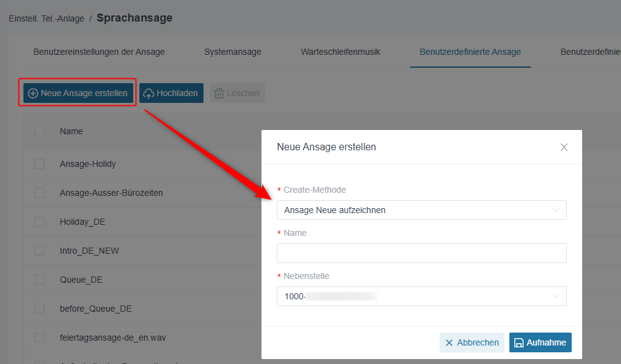Screen dimensions: 621x364
Task: Click the chevron of Ansage Neue aufzeichnen
Action: pyautogui.click(x=555, y=210)
